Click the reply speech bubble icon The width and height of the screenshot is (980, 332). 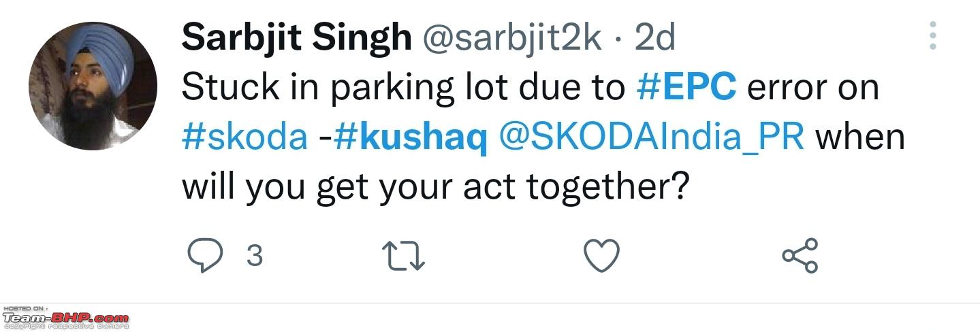tap(205, 256)
